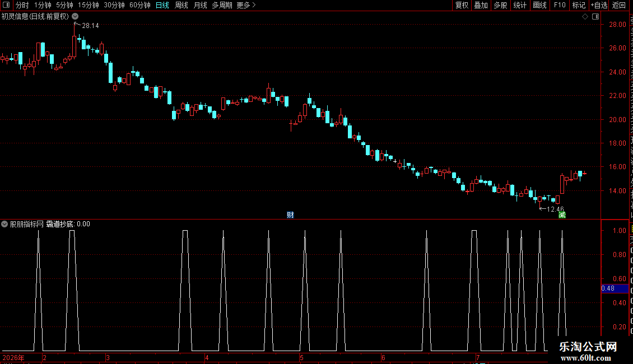Click the 返回 back button
633x364 pixels.
coord(619,5)
